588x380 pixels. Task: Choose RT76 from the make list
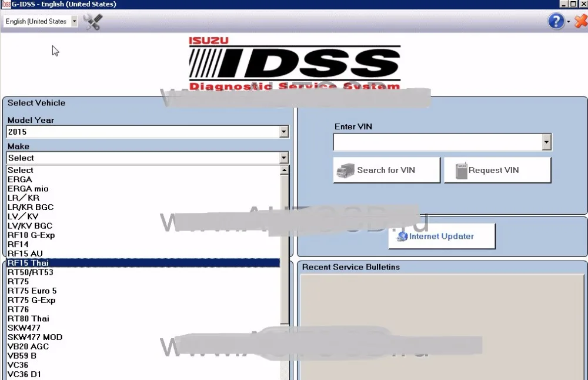tap(143, 309)
